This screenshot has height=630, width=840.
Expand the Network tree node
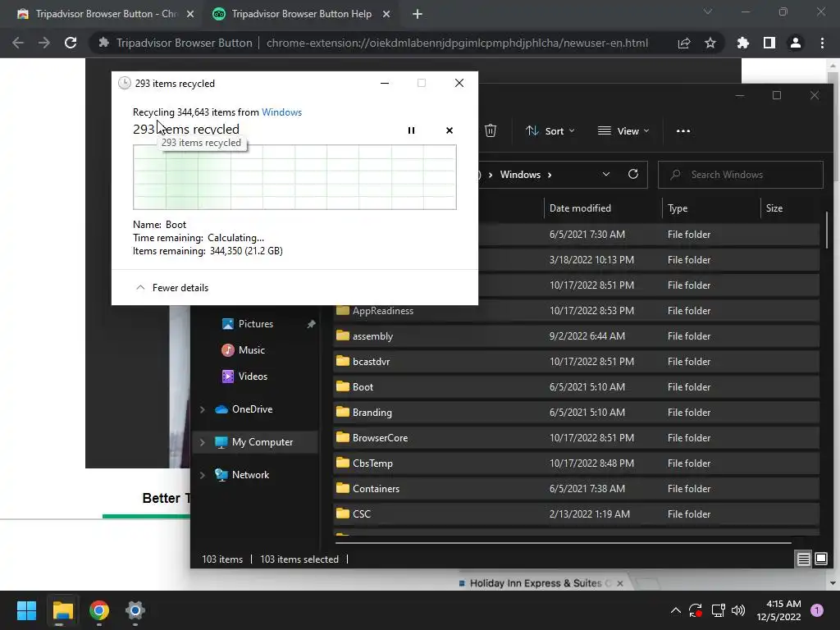click(203, 475)
